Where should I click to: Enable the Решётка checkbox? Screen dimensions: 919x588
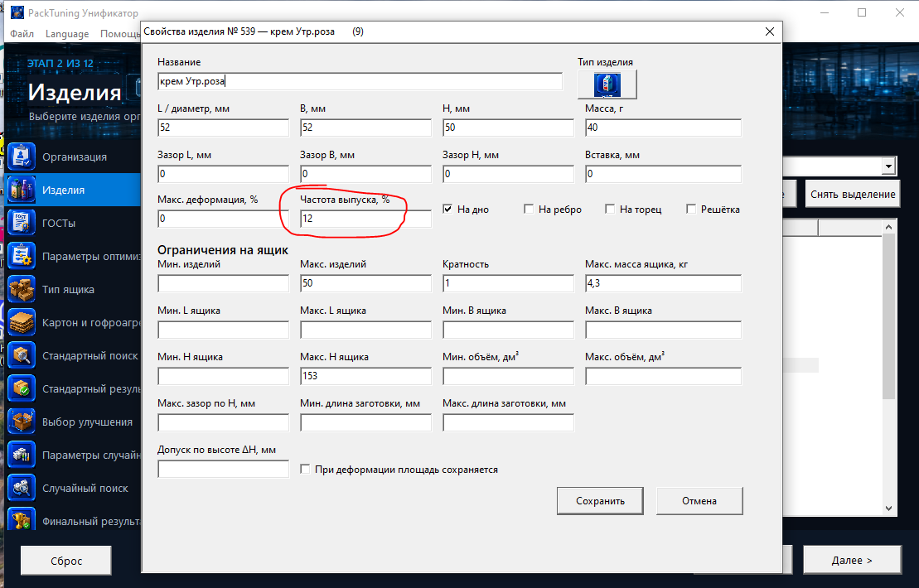[691, 209]
